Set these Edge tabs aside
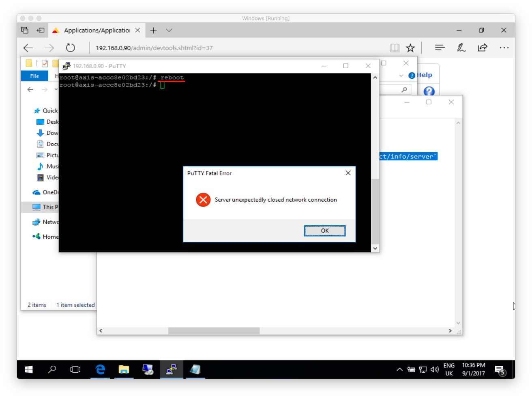Image resolution: width=532 pixels, height=399 pixels. pos(41,30)
